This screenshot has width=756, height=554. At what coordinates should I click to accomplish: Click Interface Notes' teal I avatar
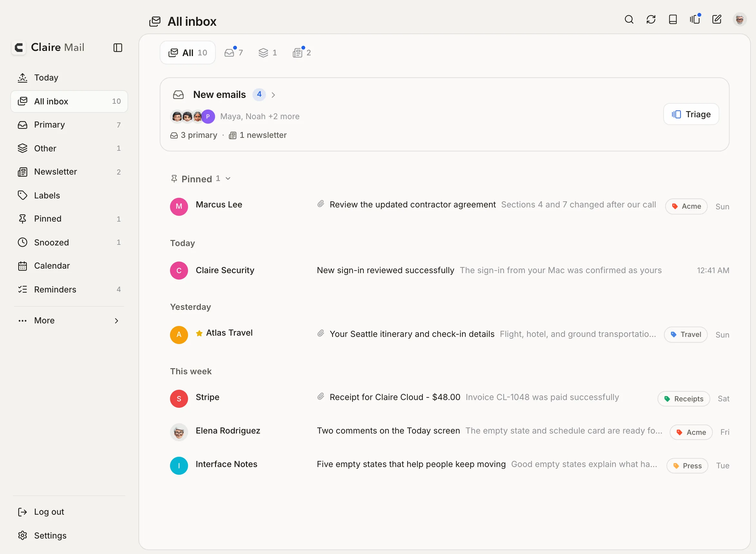[x=179, y=465]
